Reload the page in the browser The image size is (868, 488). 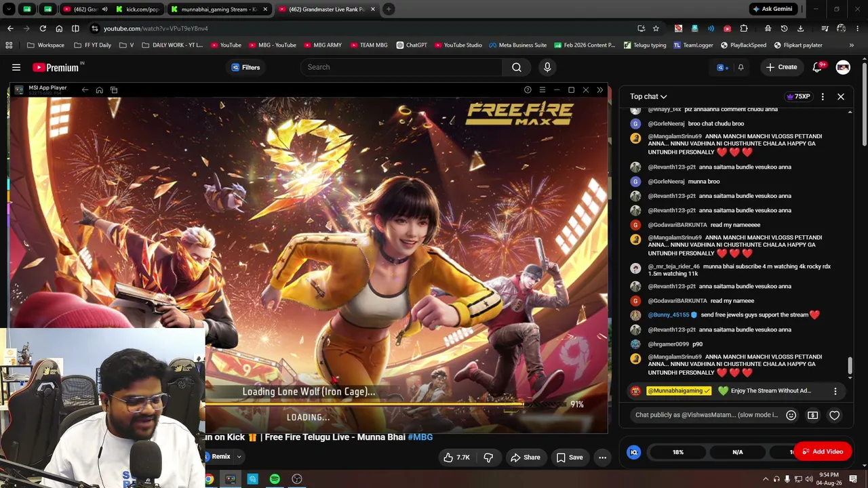(x=43, y=28)
